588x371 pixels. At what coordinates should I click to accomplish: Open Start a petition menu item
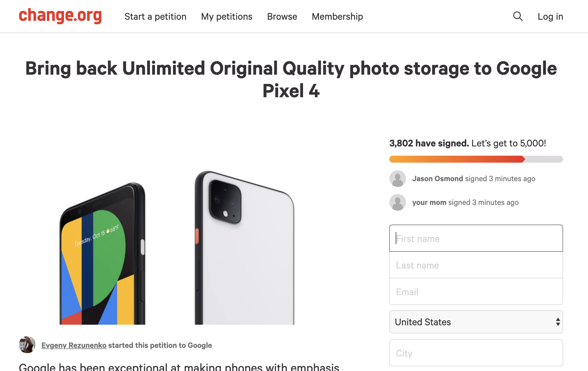155,16
